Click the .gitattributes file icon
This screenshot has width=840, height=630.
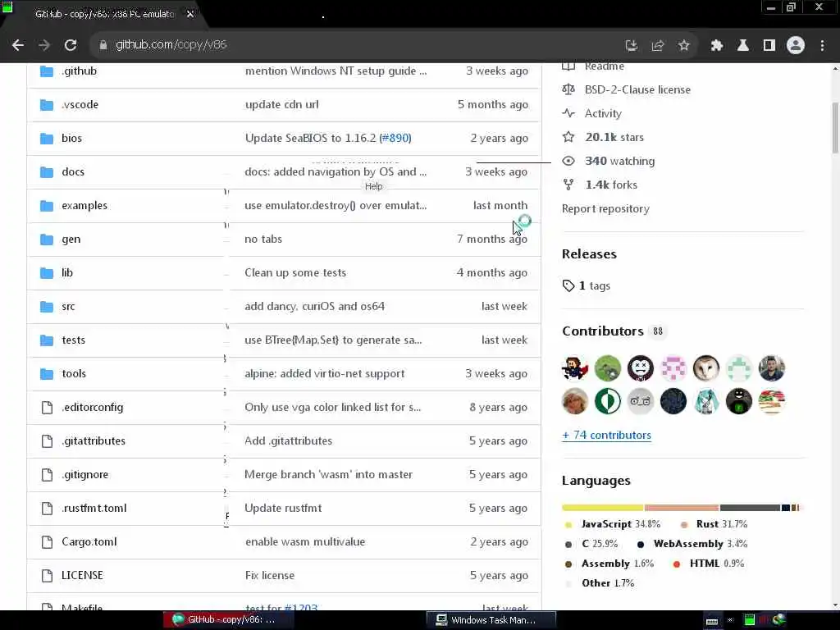47,441
